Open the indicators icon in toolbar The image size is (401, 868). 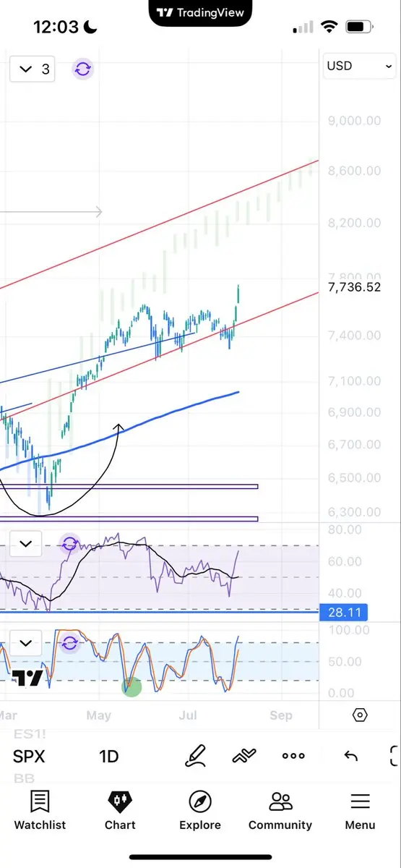pos(244,756)
